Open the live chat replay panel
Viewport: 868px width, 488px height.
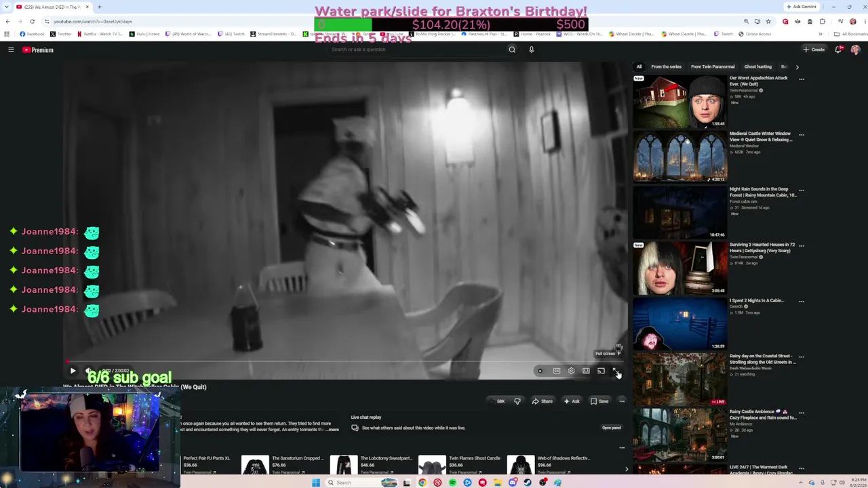click(x=611, y=428)
